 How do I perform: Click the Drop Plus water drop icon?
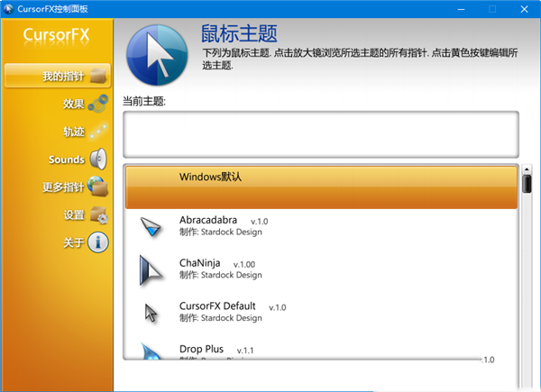point(151,351)
